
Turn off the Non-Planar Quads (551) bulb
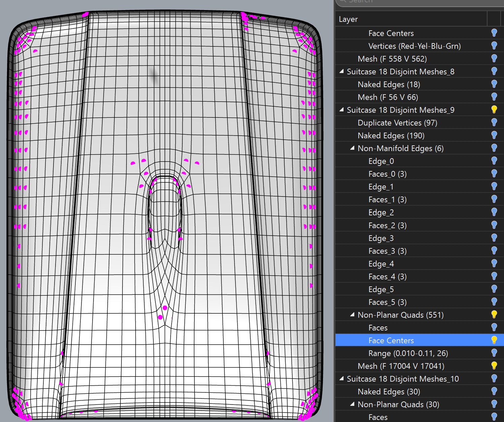coord(494,315)
